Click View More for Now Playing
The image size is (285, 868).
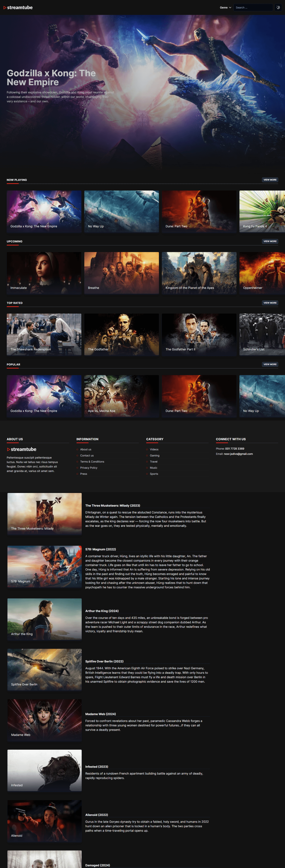coord(270,180)
